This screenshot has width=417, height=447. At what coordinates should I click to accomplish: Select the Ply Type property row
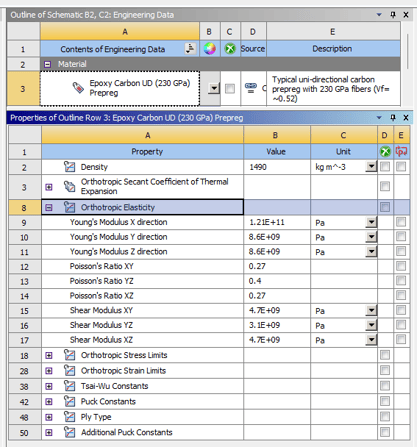click(x=209, y=417)
